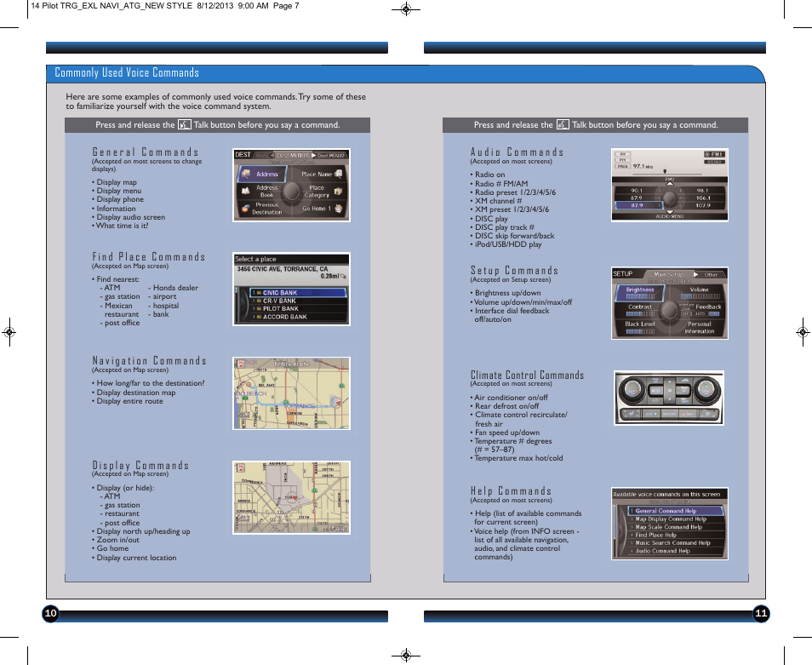
Task: Select radio preset 90.1
Action: tap(637, 191)
